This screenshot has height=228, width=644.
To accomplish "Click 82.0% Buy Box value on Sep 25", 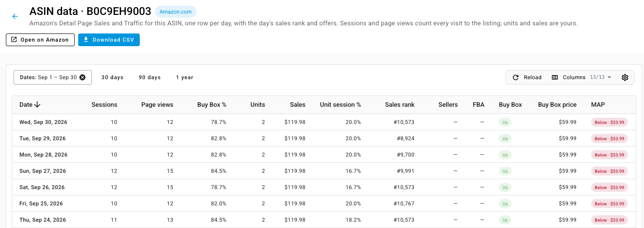I will point(218,204).
